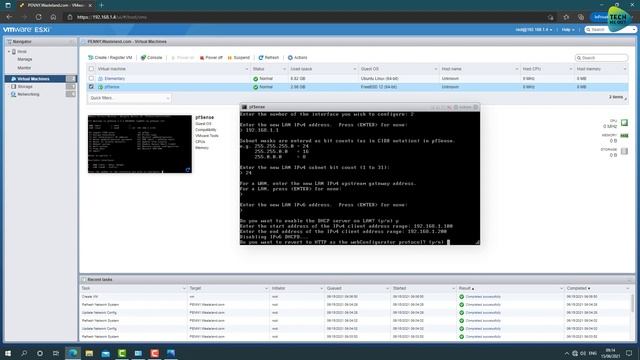Click the Virtual Machines sidebar icon

[x=13, y=78]
